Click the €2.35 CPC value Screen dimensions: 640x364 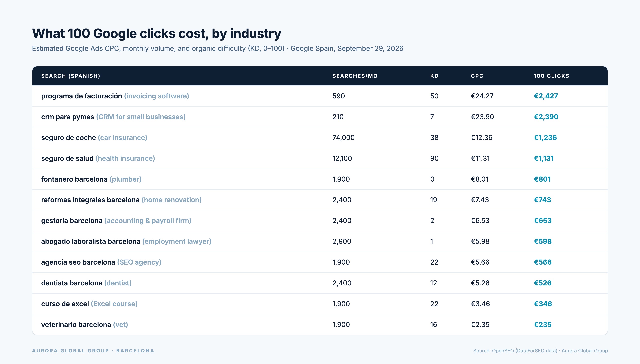tap(480, 324)
